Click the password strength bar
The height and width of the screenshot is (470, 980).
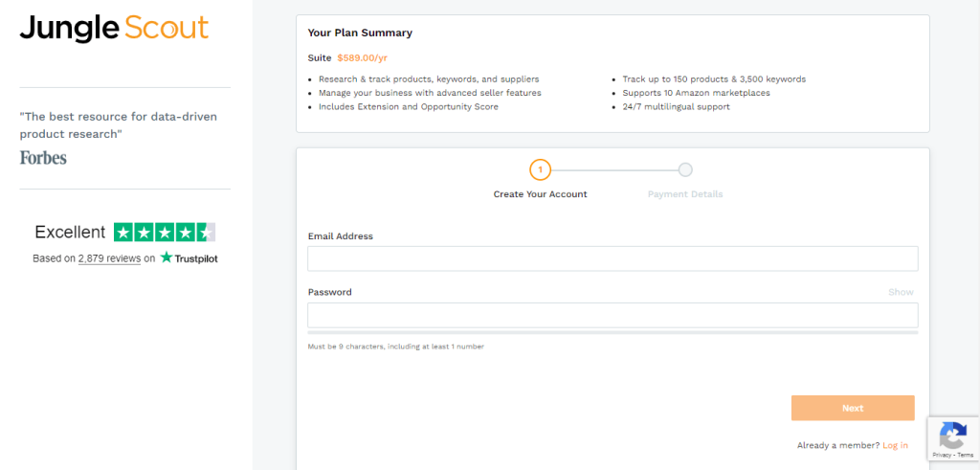(x=612, y=332)
